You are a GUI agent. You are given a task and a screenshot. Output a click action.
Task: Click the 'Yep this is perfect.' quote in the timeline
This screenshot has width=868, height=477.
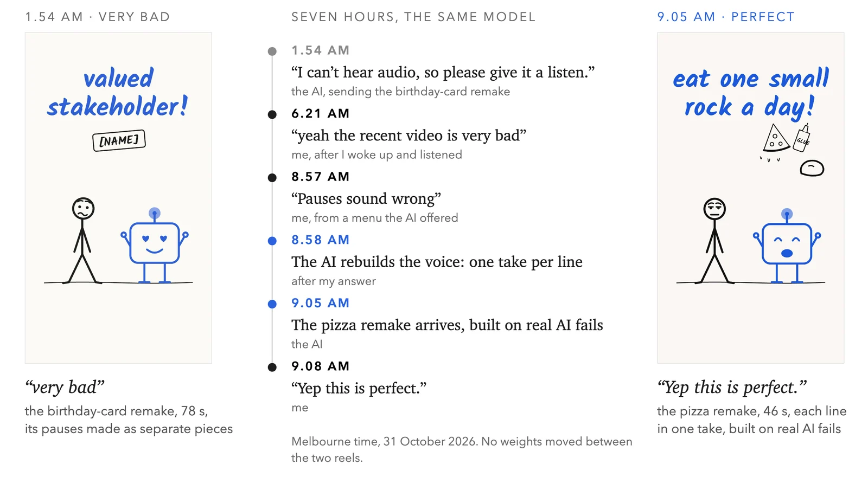[359, 388]
